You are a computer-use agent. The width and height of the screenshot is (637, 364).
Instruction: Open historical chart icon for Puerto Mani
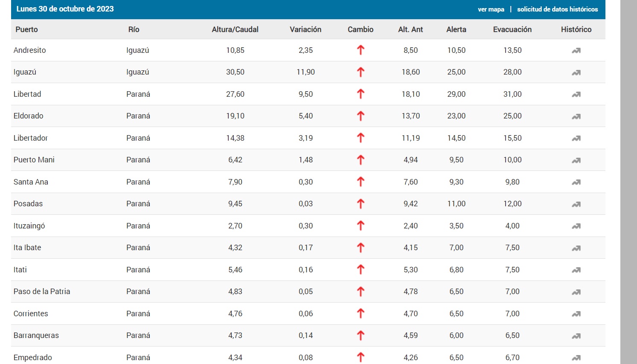pos(576,160)
